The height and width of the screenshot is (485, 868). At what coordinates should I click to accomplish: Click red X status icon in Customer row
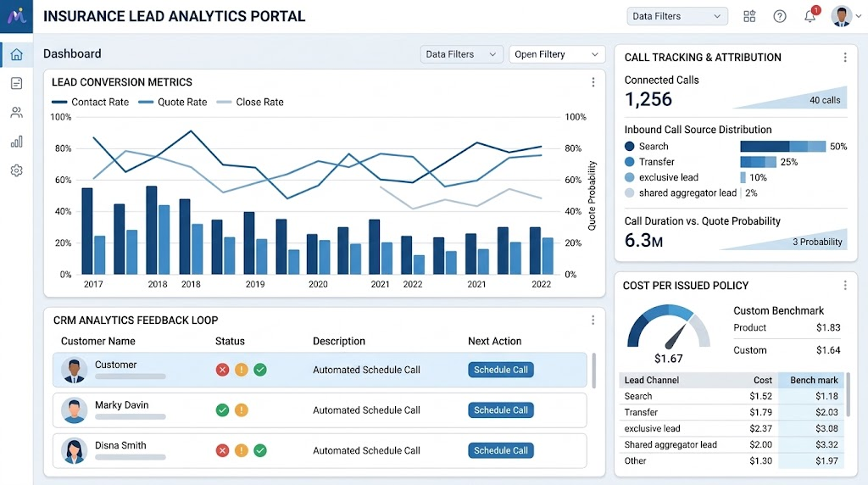(223, 370)
